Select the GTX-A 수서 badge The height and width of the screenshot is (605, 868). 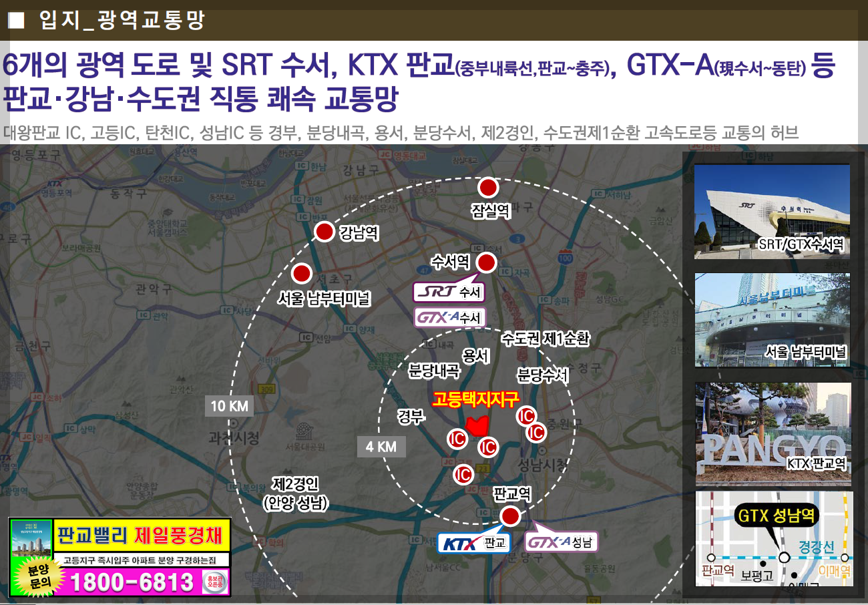(450, 317)
